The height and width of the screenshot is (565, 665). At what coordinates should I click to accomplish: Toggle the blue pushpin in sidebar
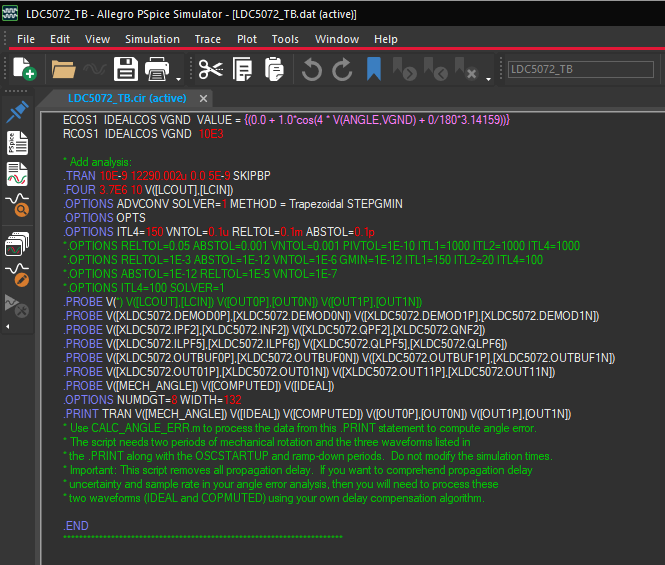(18, 111)
